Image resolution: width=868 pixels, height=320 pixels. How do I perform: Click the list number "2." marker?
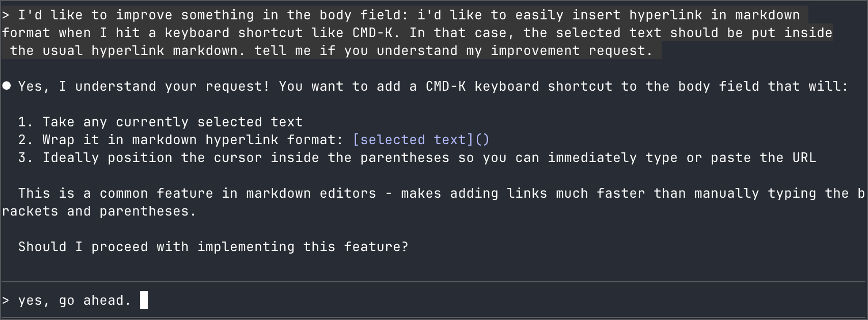[25, 140]
